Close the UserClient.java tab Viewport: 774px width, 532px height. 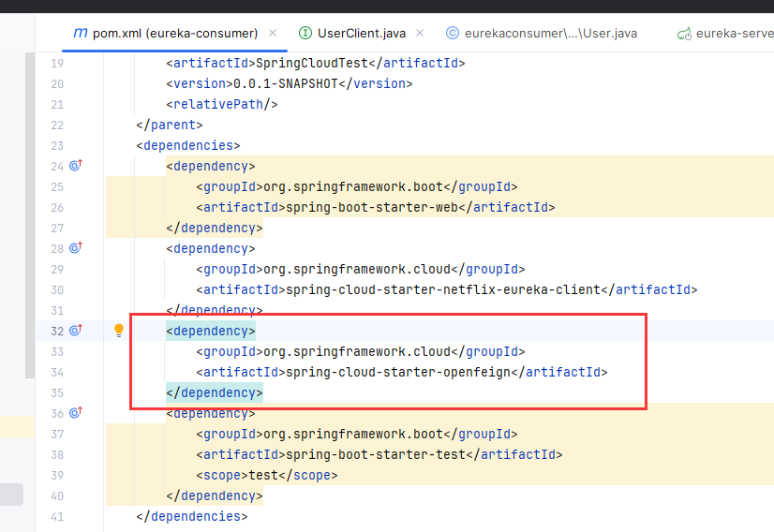coord(421,33)
